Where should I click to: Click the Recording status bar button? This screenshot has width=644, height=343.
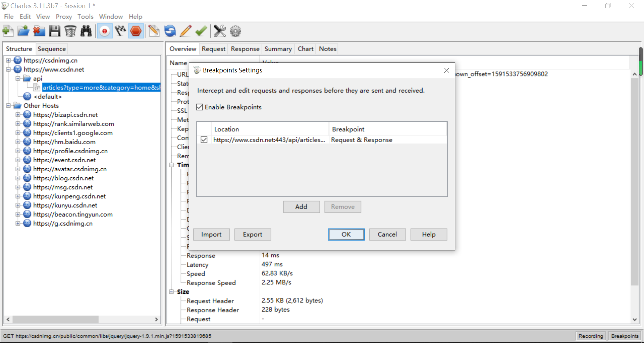[x=591, y=336]
